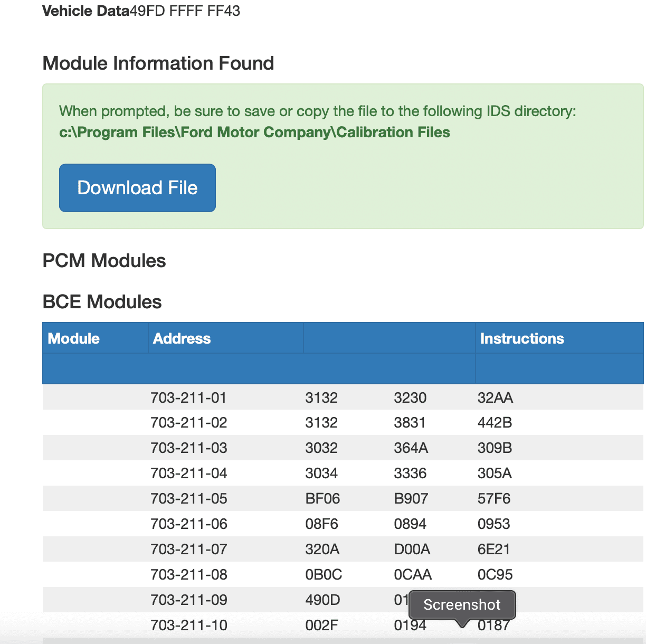Viewport: 646px width, 644px height.
Task: Click the 0C95 value cell
Action: tap(495, 574)
